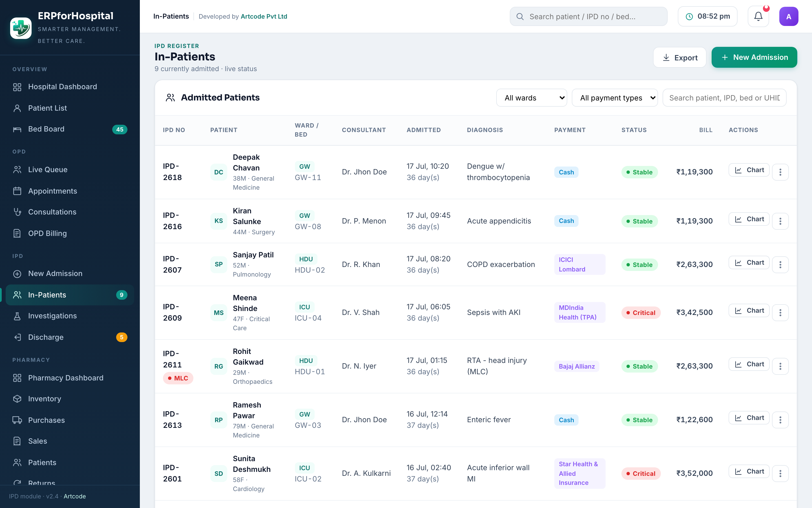Image resolution: width=812 pixels, height=508 pixels.
Task: Click ICICI Lombard payment badge
Action: (x=579, y=264)
